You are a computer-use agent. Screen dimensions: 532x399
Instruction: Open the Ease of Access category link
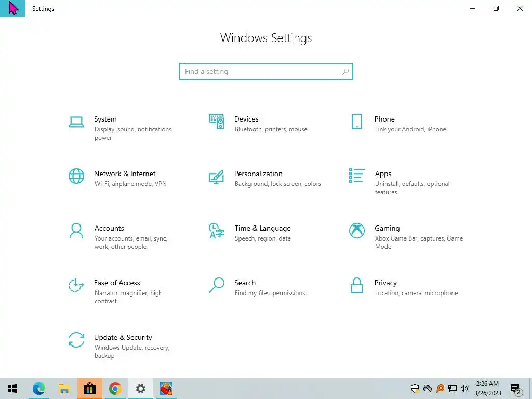click(117, 283)
